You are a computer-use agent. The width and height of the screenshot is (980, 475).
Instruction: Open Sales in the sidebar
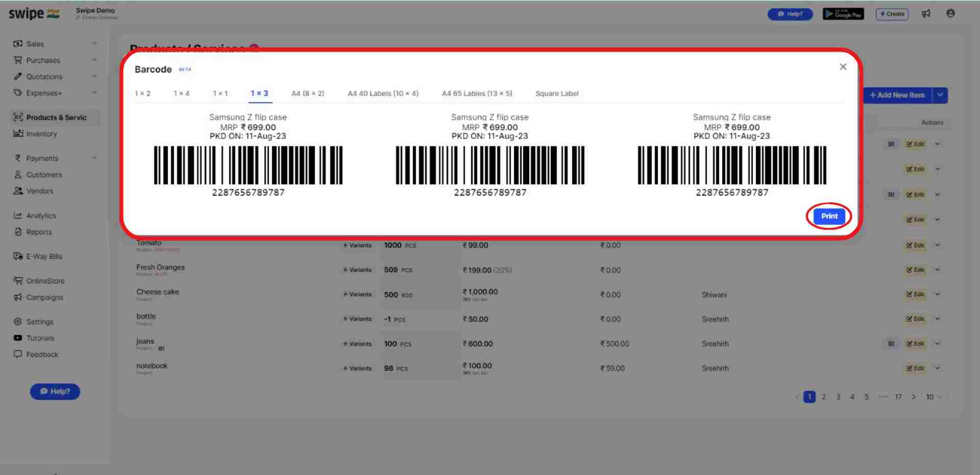pos(35,44)
